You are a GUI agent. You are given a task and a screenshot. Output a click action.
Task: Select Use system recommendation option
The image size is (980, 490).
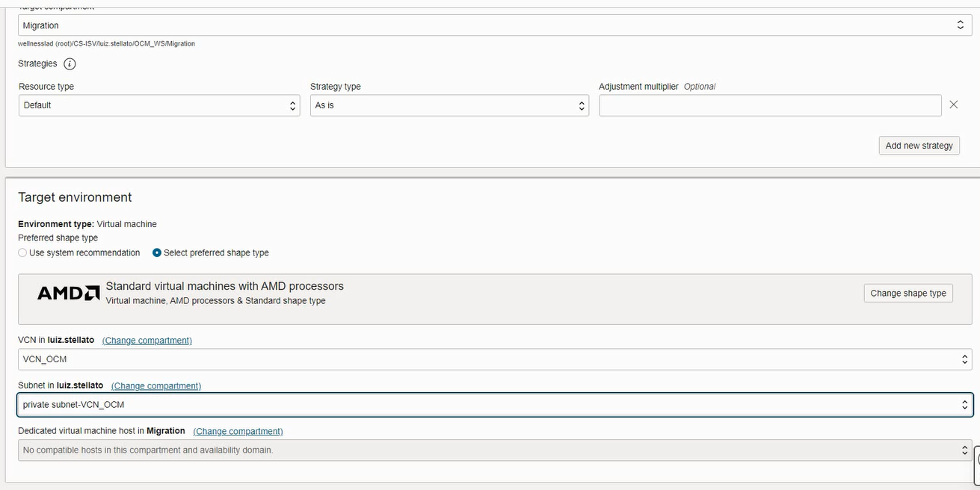(x=23, y=253)
